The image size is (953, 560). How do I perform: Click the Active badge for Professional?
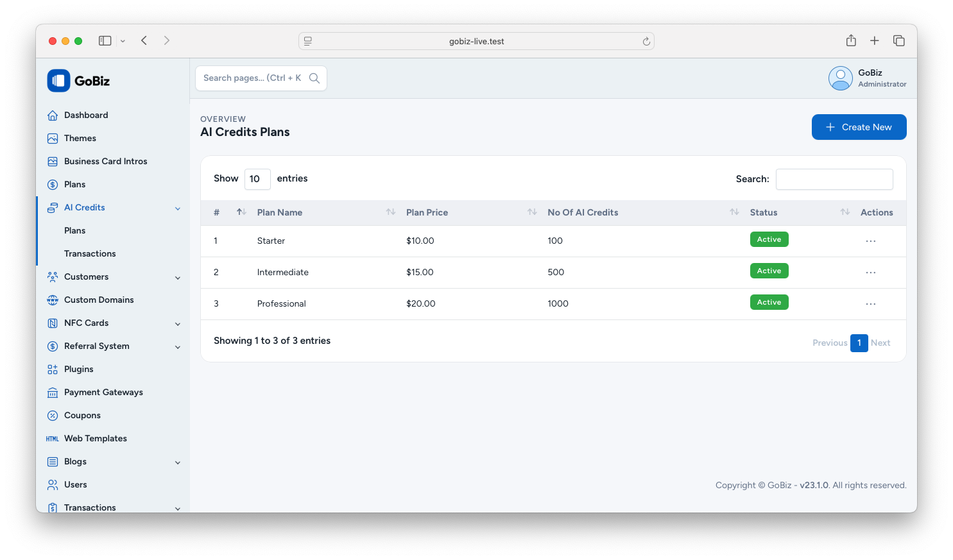(x=769, y=302)
